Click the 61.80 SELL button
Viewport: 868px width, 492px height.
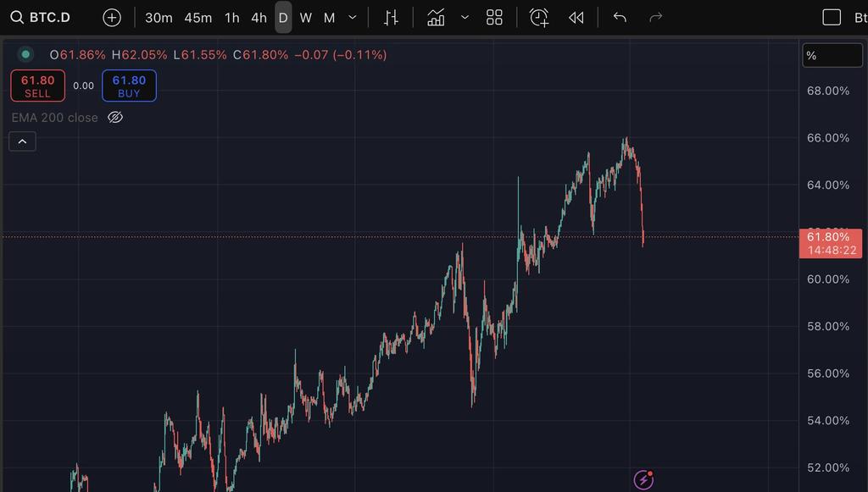[37, 86]
